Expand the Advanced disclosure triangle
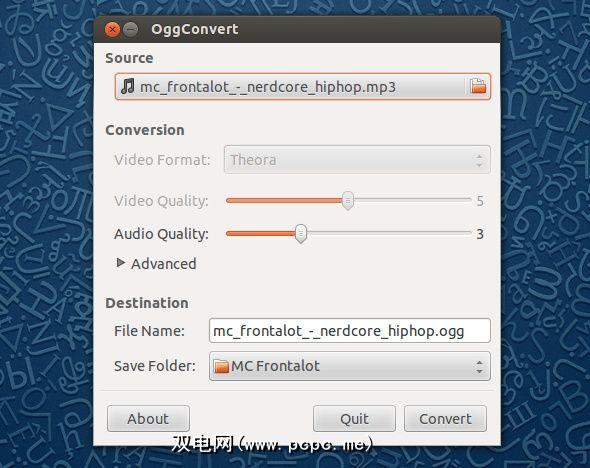Viewport: 590px width, 468px height. (x=120, y=263)
